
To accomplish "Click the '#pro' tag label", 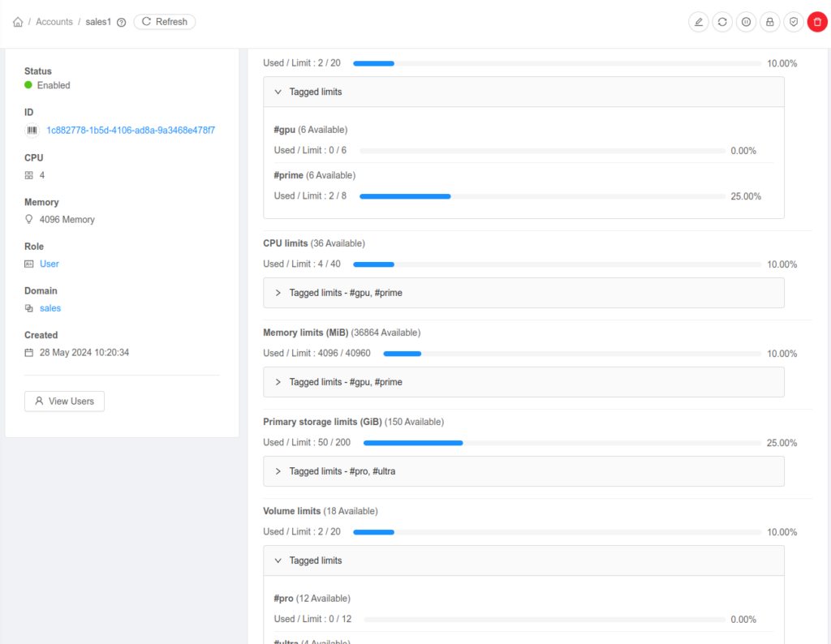I will 283,599.
